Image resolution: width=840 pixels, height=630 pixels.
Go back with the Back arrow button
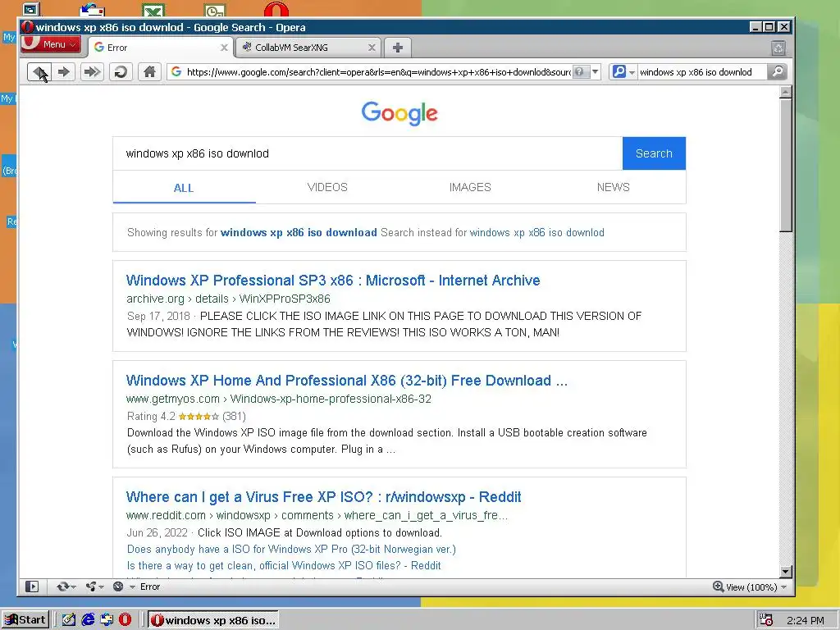click(x=39, y=72)
